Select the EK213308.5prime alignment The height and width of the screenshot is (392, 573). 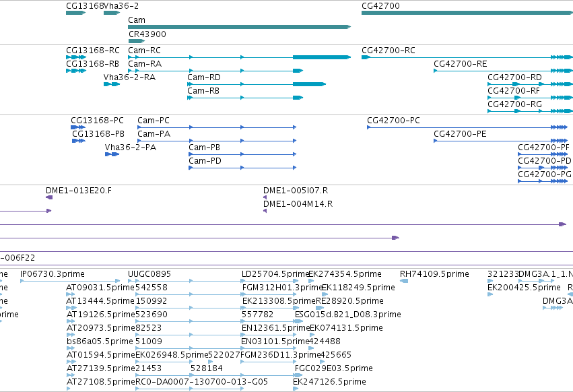coord(271,308)
